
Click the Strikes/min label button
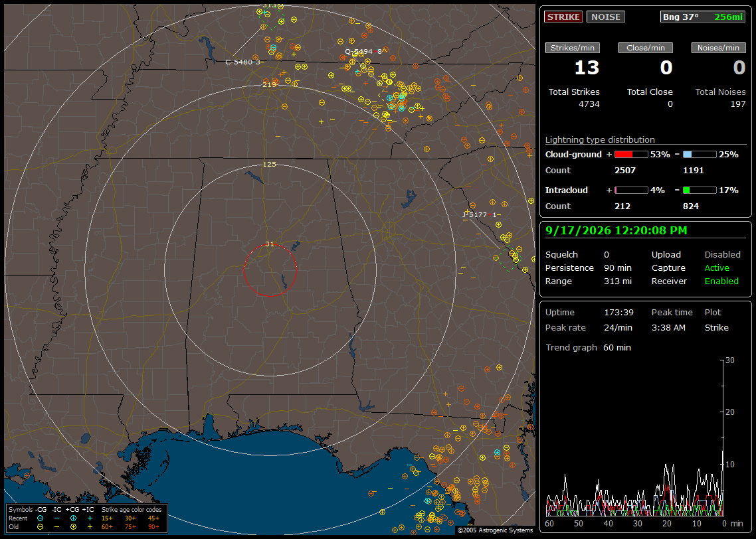573,48
